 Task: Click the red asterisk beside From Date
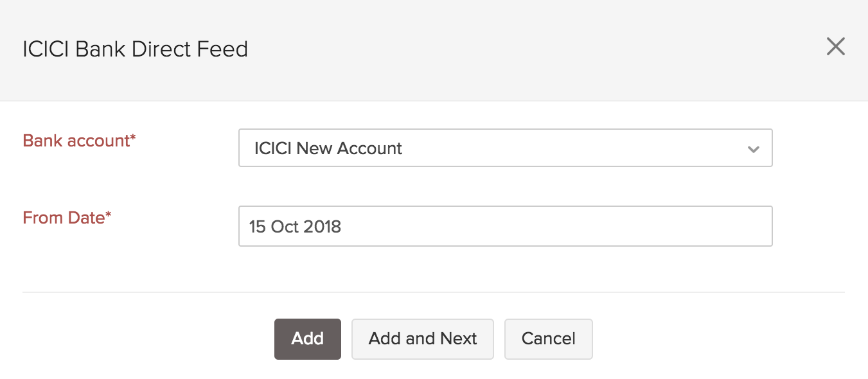[x=108, y=215]
